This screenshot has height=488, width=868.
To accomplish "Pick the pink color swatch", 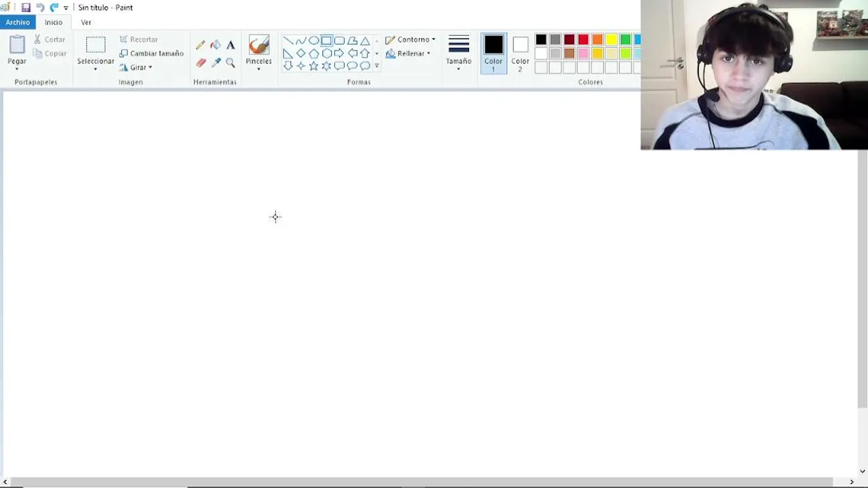I will (x=583, y=54).
